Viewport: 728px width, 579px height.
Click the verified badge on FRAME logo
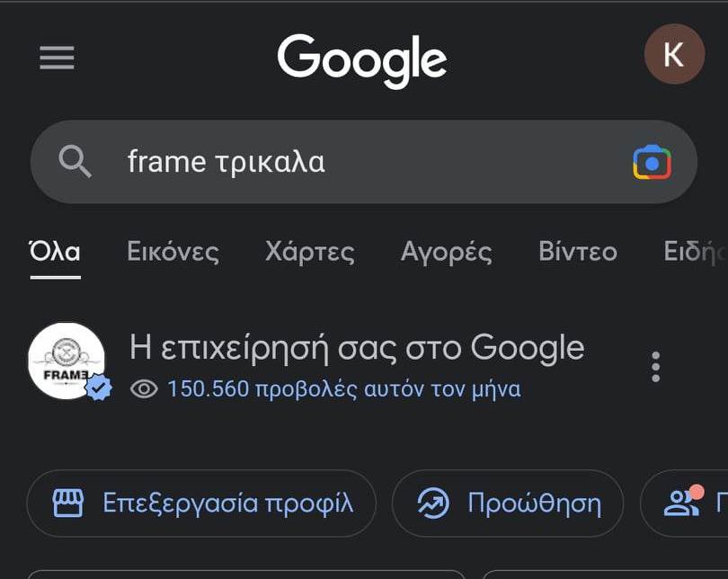coord(99,387)
